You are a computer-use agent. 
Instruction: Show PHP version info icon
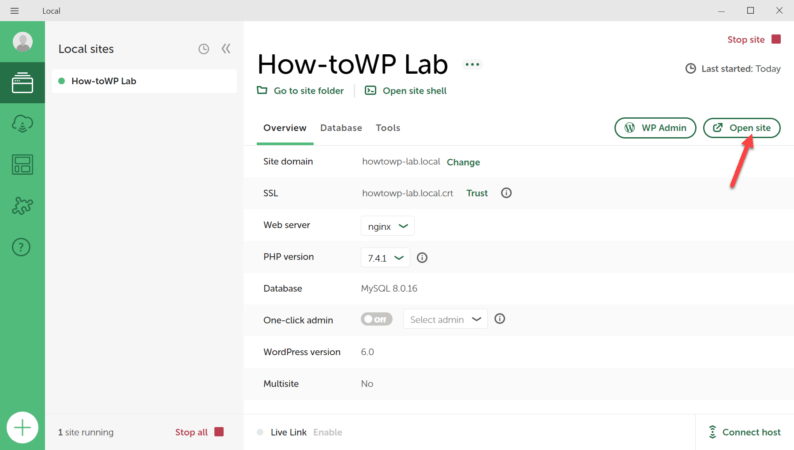click(422, 258)
